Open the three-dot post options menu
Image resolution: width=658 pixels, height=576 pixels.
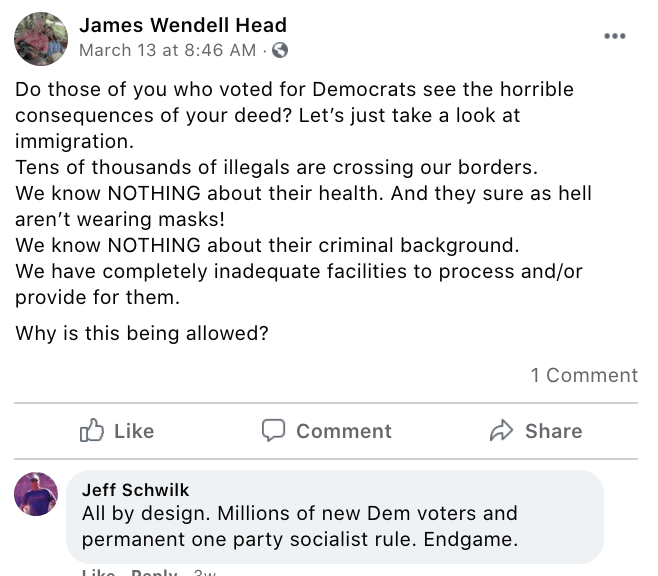tap(615, 36)
